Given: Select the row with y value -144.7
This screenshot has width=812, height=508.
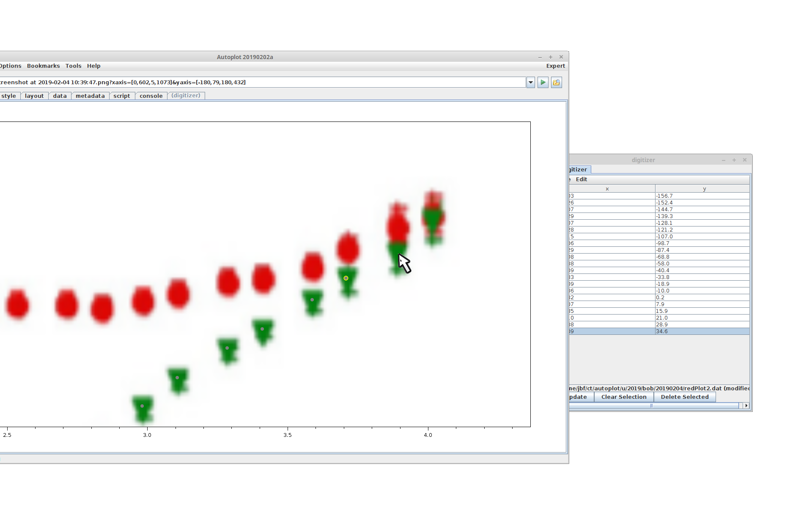Looking at the screenshot, I should point(659,210).
